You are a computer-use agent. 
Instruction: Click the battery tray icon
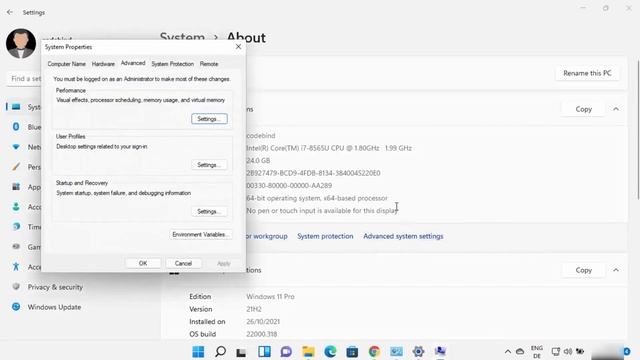580,351
